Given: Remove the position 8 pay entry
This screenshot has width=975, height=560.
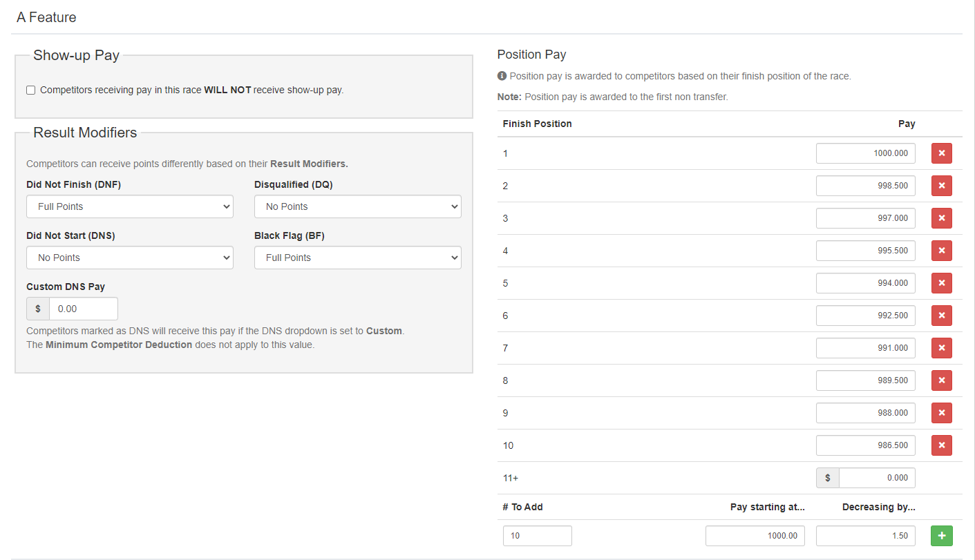Looking at the screenshot, I should [941, 380].
